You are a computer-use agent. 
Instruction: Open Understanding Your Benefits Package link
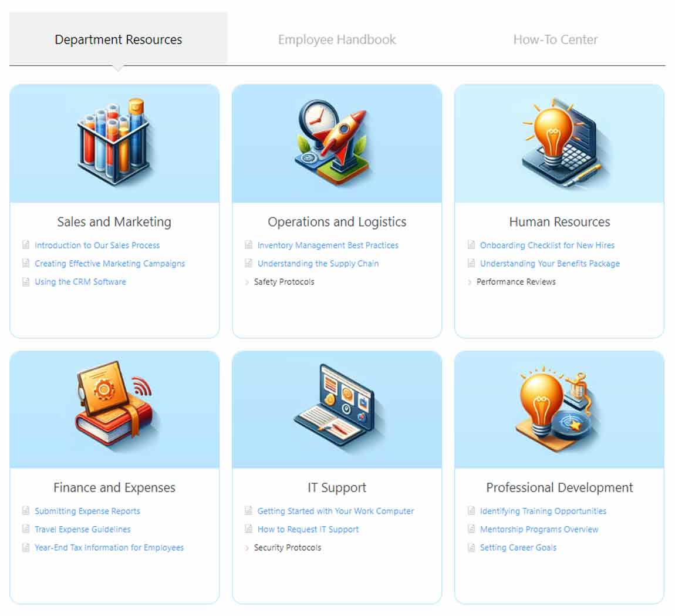[549, 264]
